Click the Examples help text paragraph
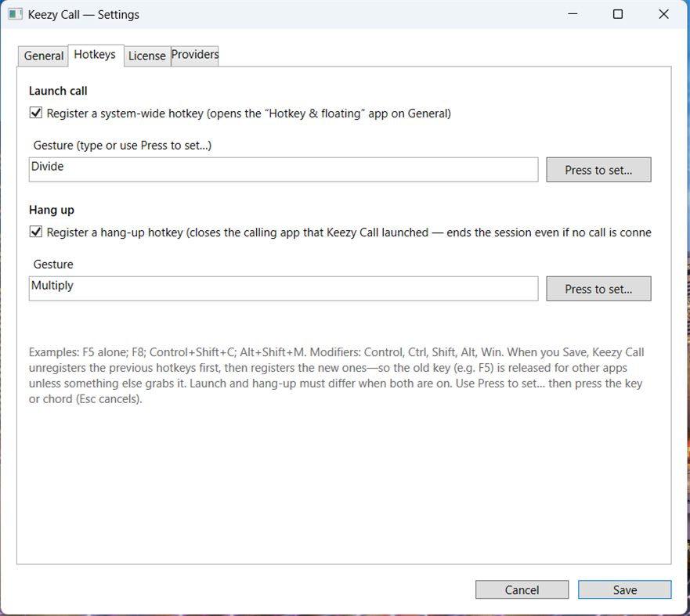Screen dimensions: 690x616 [337, 376]
